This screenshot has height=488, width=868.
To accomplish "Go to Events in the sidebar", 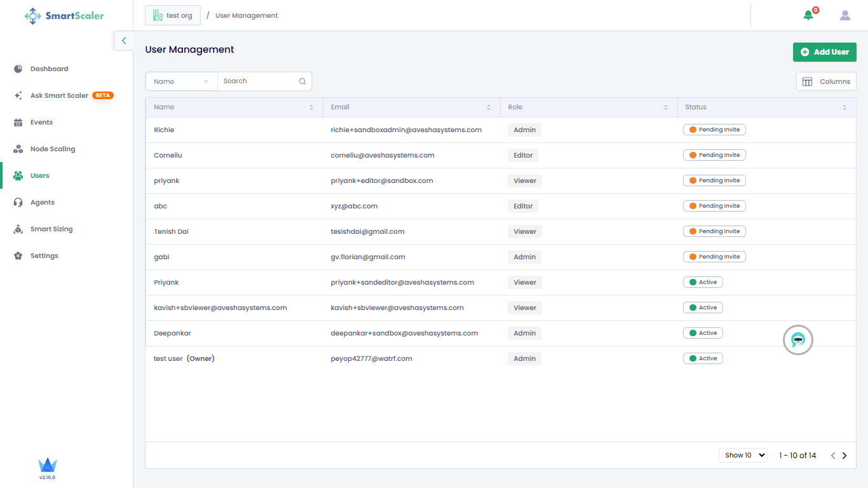I will [41, 122].
